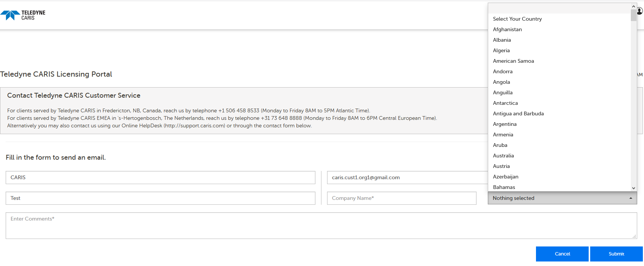Click the Teledyne CARIS logo
Screen dimensions: 644x266
click(x=23, y=15)
